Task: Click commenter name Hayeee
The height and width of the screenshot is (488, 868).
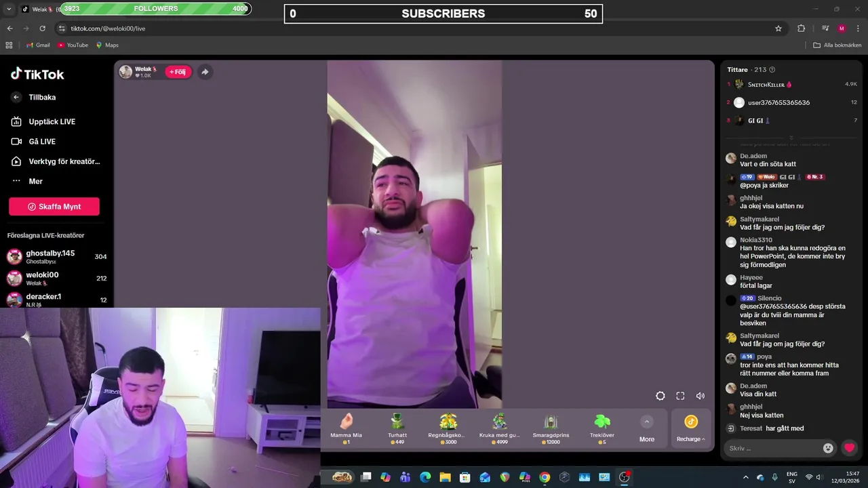Action: (751, 277)
